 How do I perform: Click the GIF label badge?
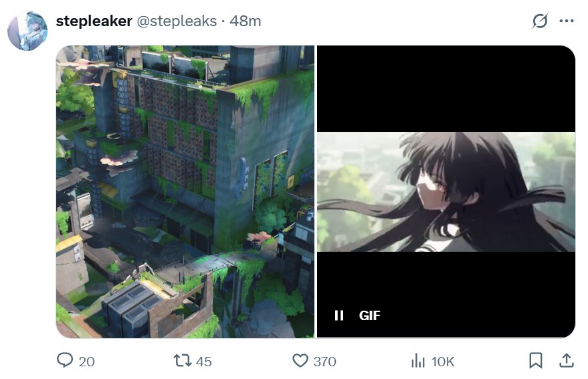click(x=370, y=315)
